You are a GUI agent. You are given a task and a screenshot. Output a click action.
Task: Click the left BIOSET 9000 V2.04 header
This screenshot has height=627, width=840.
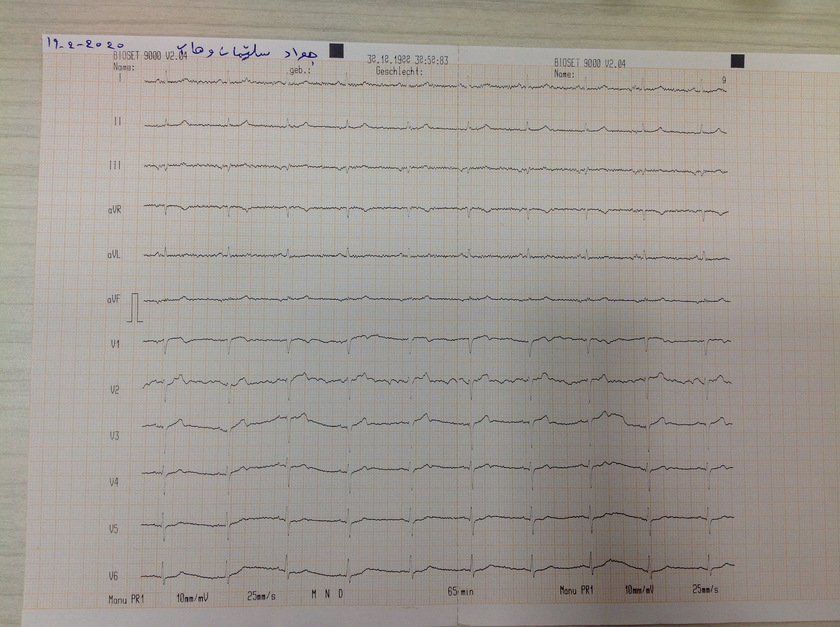[150, 56]
